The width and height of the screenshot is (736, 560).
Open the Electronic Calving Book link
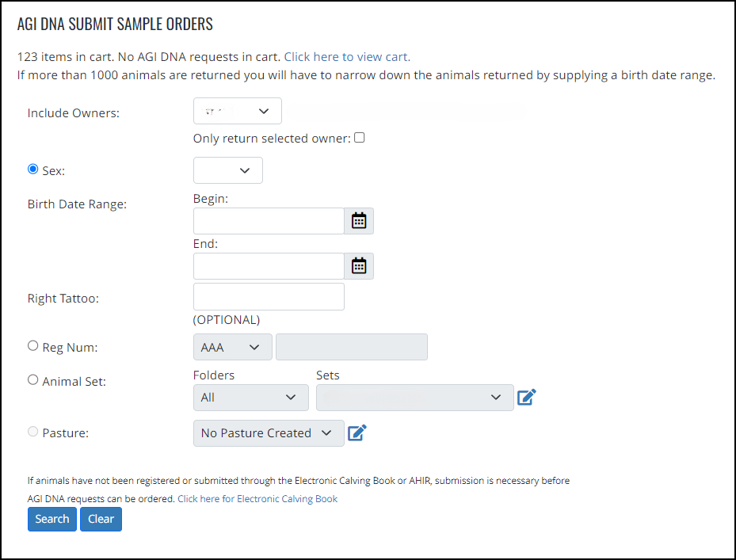click(x=257, y=499)
